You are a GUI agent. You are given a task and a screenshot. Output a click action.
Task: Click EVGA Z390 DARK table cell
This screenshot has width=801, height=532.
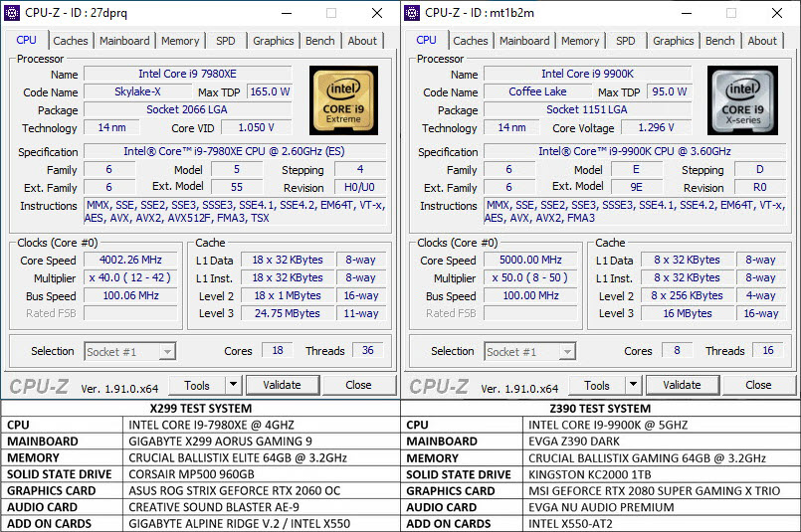point(662,442)
